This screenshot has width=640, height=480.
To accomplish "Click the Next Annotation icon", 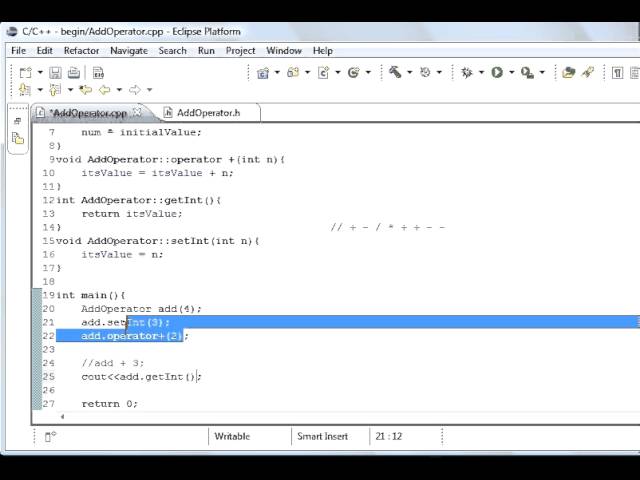I will 25,89.
